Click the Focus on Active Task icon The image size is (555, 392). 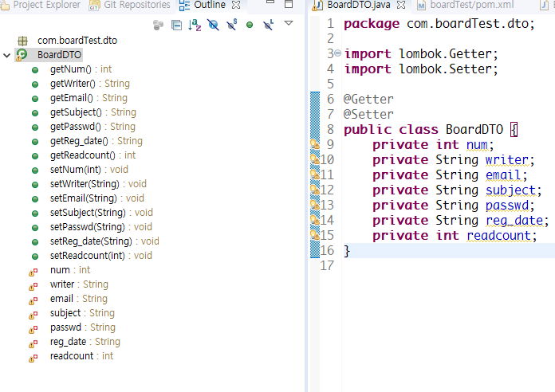point(158,25)
